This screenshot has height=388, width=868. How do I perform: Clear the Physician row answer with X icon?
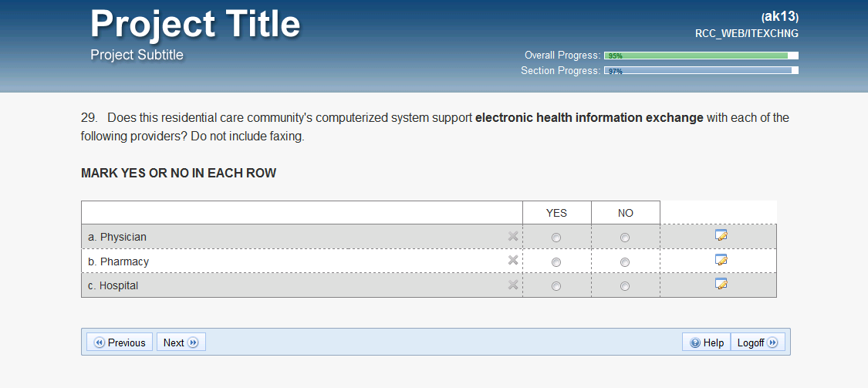(513, 237)
